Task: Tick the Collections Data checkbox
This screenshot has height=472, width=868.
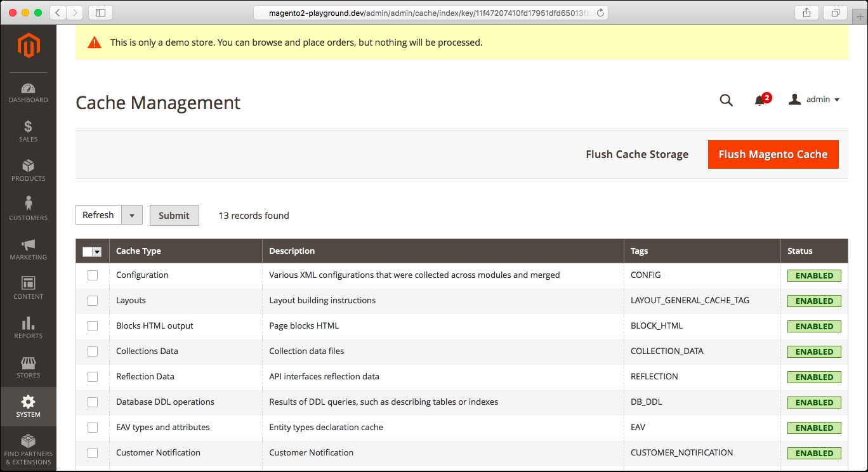Action: click(93, 351)
